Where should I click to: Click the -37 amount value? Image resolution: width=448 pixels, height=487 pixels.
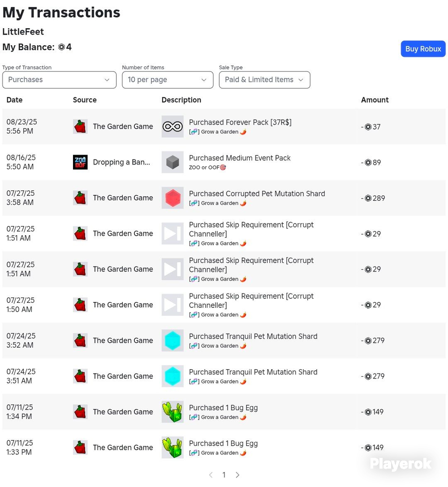tap(370, 127)
